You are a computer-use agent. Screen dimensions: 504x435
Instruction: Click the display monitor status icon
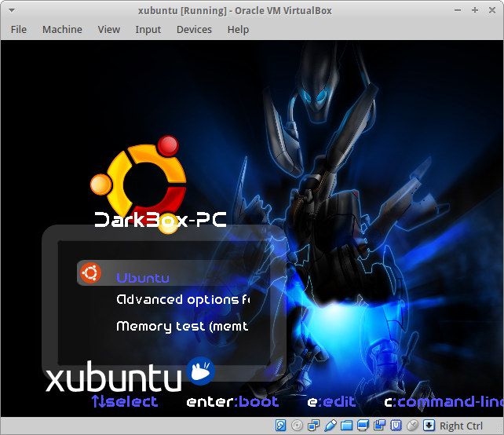(363, 426)
